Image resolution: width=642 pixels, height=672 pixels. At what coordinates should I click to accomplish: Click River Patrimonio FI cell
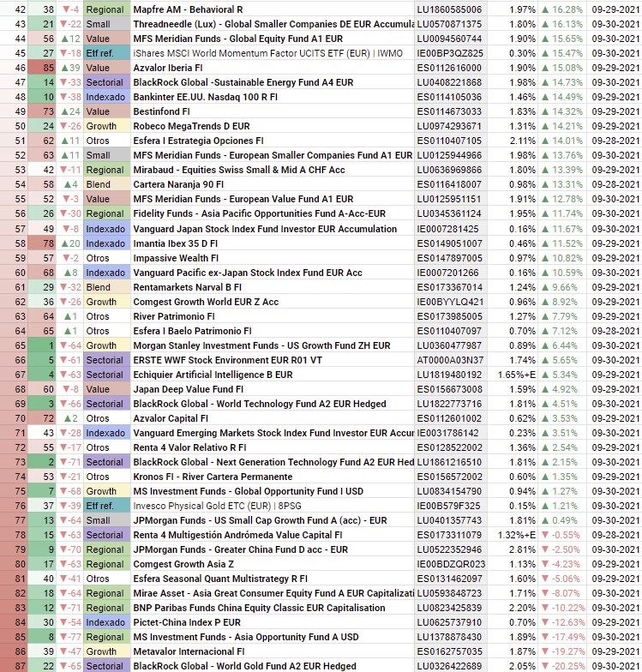pos(273,316)
